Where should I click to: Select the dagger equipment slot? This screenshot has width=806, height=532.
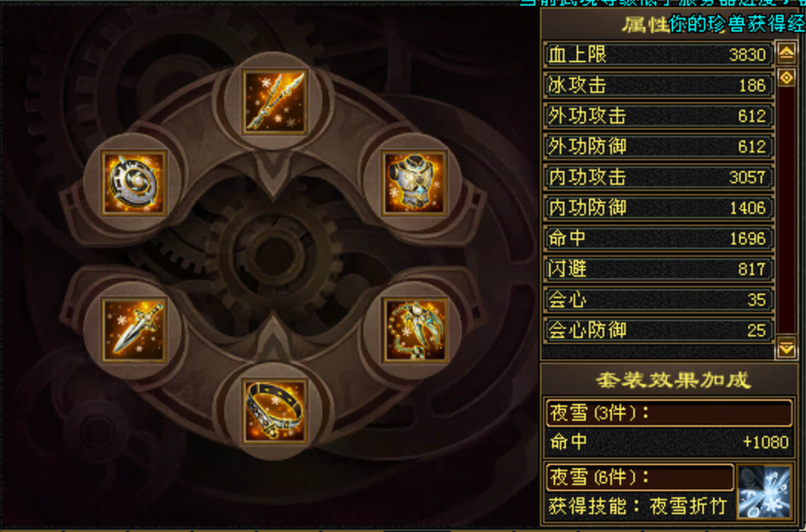tap(134, 330)
